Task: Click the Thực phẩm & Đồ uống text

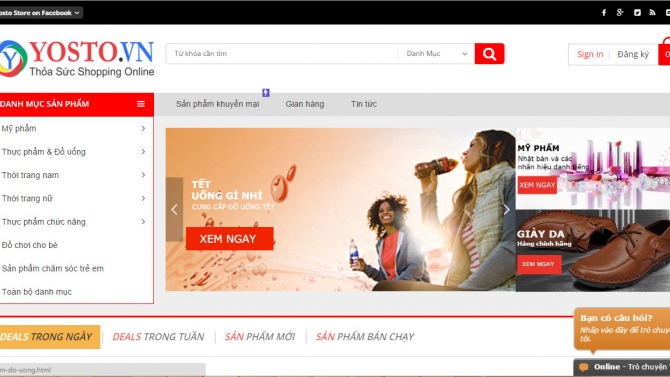Action: coord(44,152)
